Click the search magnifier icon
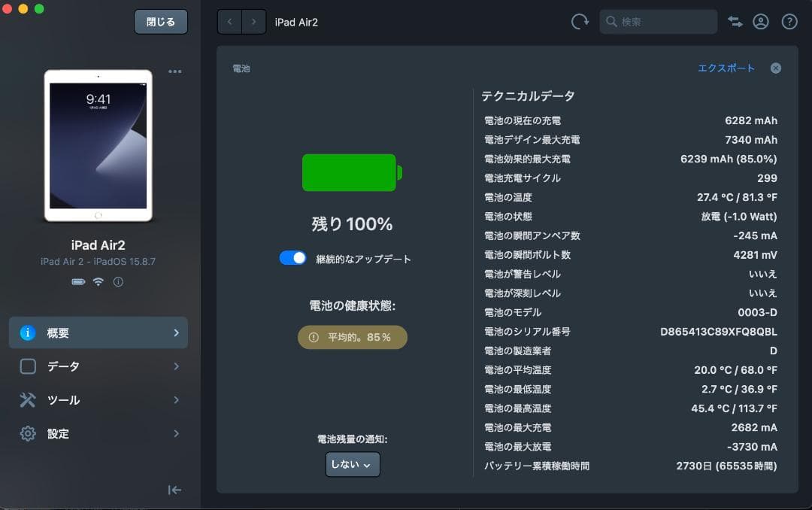The height and width of the screenshot is (510, 812). pos(611,22)
